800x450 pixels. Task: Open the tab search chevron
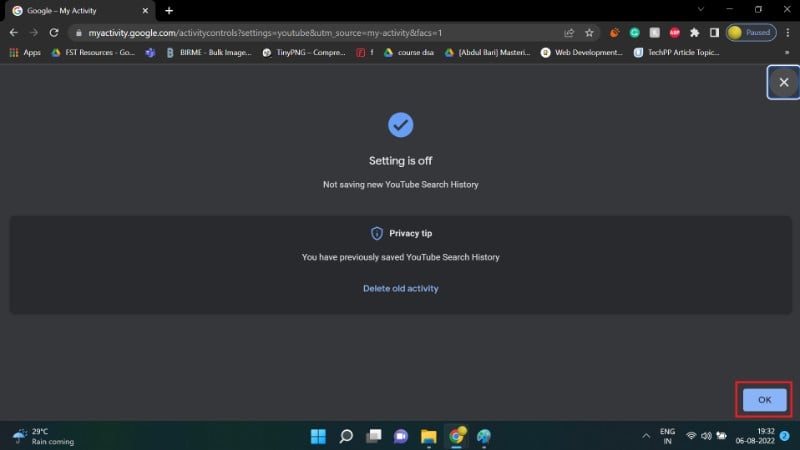coord(701,9)
